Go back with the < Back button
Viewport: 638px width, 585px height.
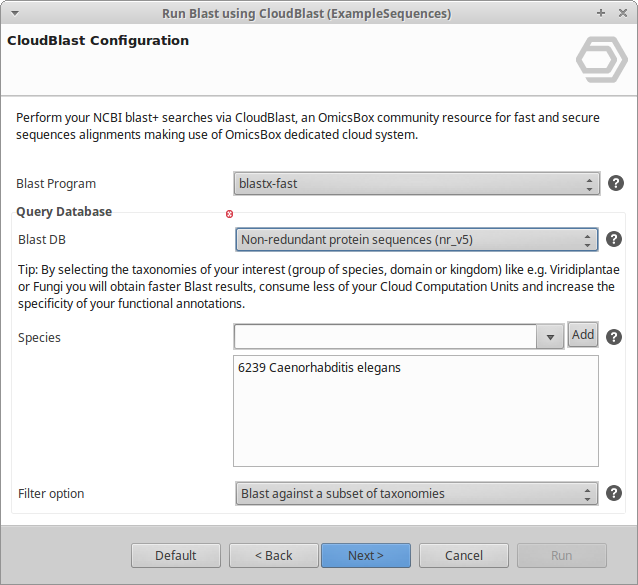point(273,556)
